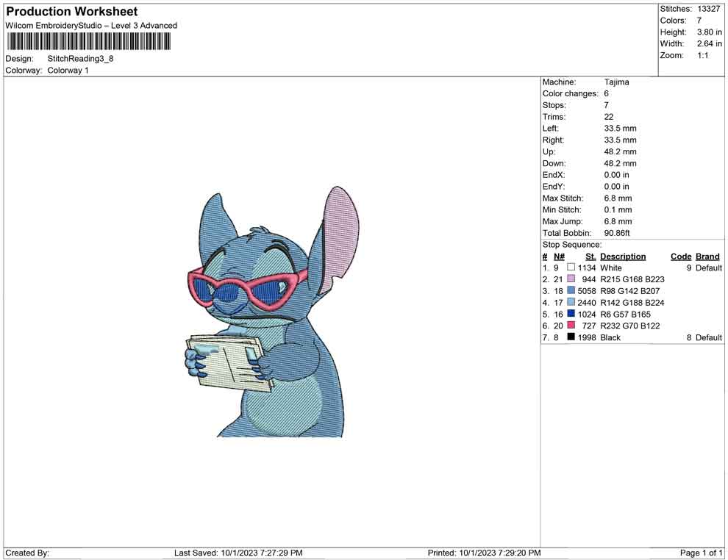This screenshot has width=728, height=560.
Task: Click the Zoom value 1:1
Action: pos(702,55)
